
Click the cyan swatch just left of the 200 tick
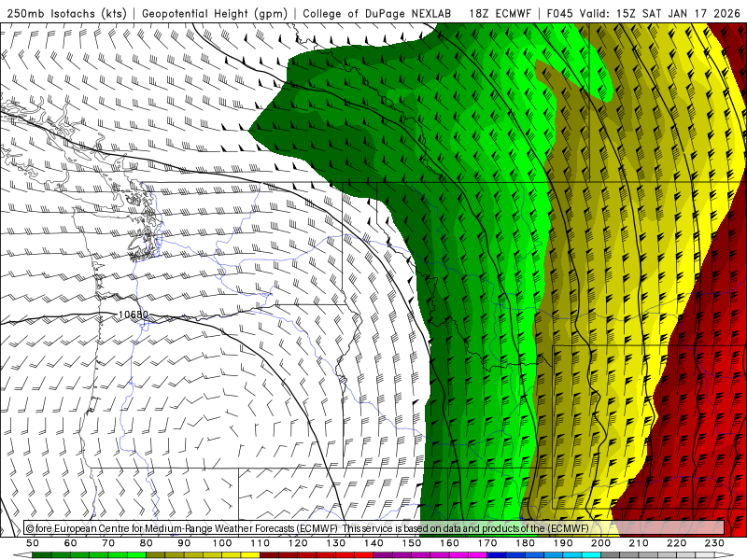(592, 555)
